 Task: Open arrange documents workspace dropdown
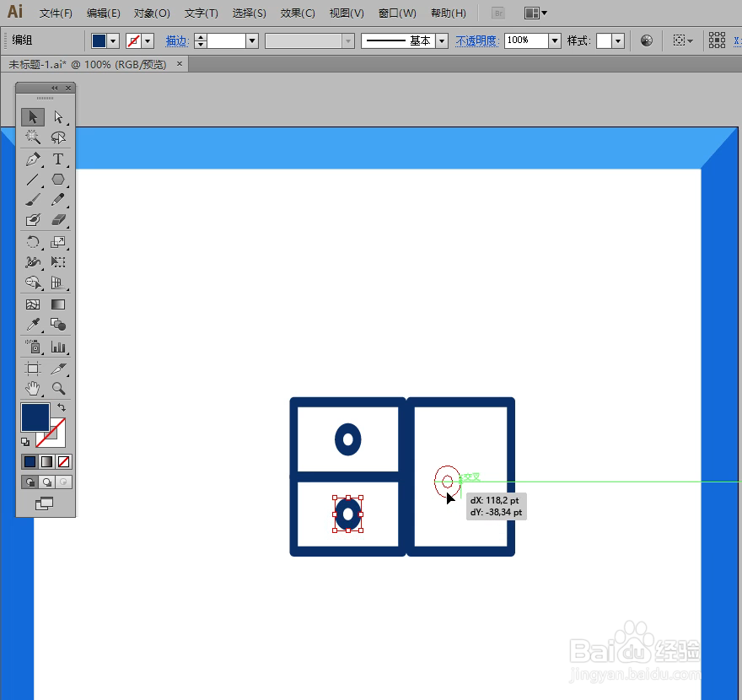(x=535, y=13)
